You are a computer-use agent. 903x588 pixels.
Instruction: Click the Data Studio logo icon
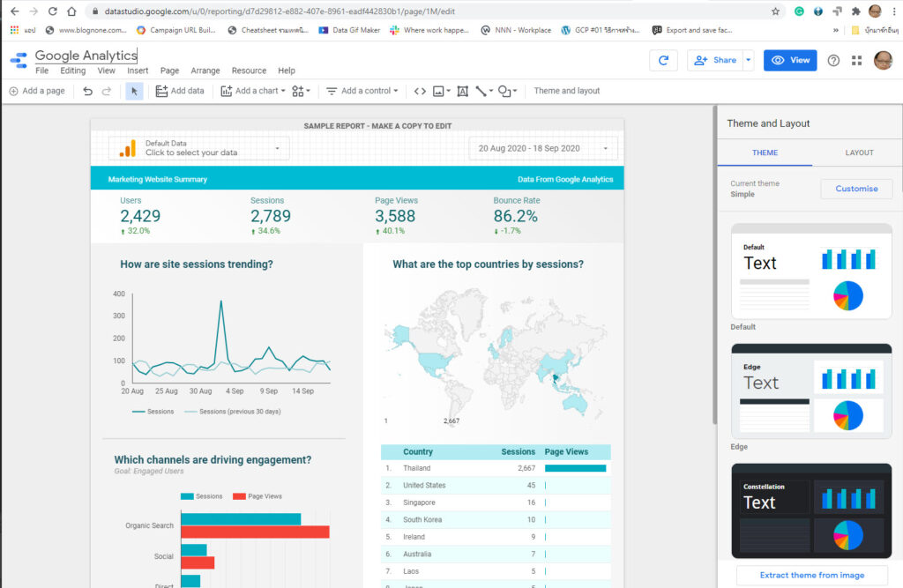point(19,60)
